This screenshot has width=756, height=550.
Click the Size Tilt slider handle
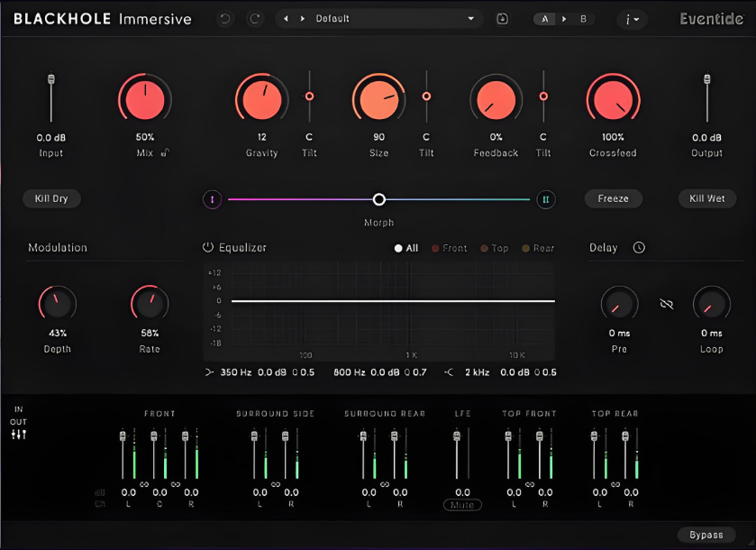tap(426, 96)
